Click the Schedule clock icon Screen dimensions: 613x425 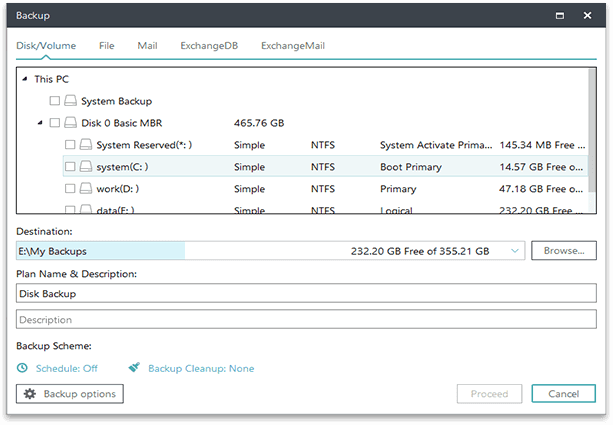click(x=23, y=368)
